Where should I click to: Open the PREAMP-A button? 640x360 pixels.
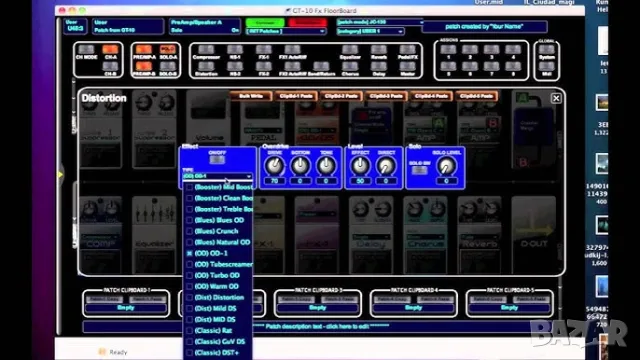[143, 50]
